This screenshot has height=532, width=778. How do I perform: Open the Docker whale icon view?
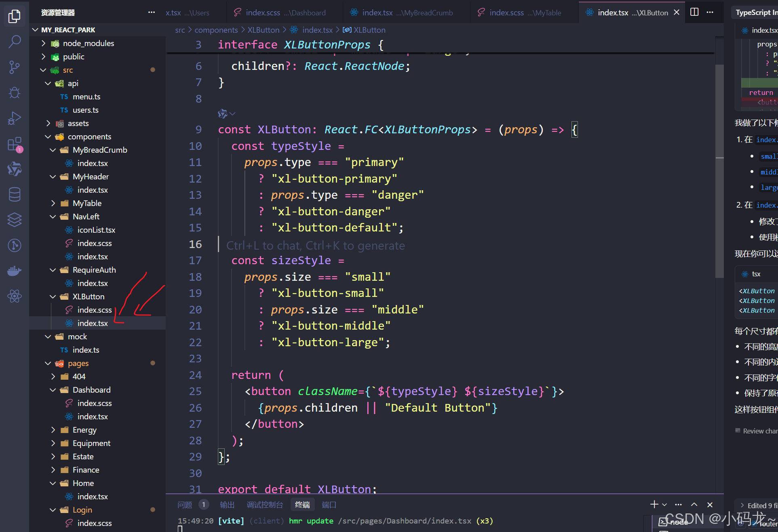click(x=15, y=271)
